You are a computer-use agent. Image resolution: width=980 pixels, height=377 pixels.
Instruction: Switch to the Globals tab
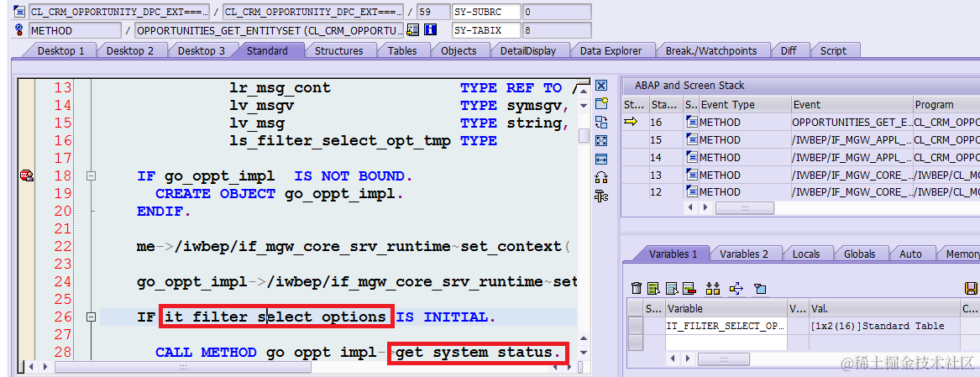pyautogui.click(x=859, y=254)
